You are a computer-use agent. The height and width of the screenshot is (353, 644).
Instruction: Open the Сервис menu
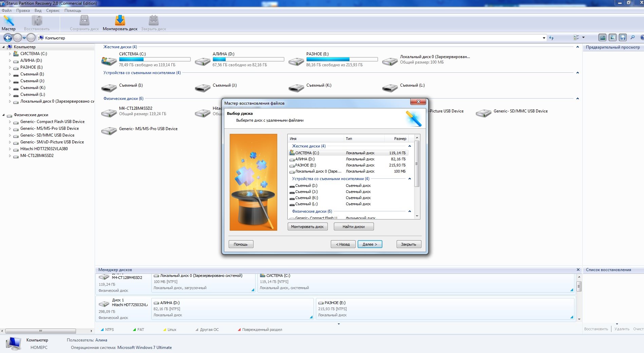53,11
